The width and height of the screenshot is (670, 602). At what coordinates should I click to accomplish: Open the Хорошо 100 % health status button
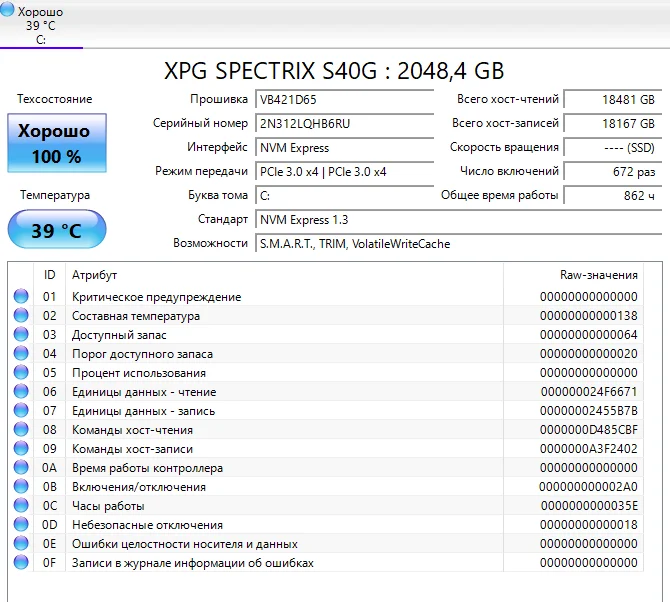[57, 143]
